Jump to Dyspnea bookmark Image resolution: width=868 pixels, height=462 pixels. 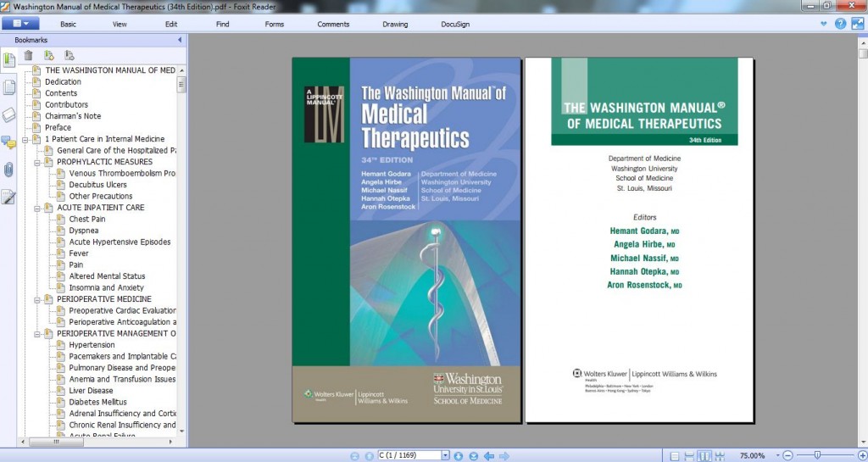coord(84,231)
